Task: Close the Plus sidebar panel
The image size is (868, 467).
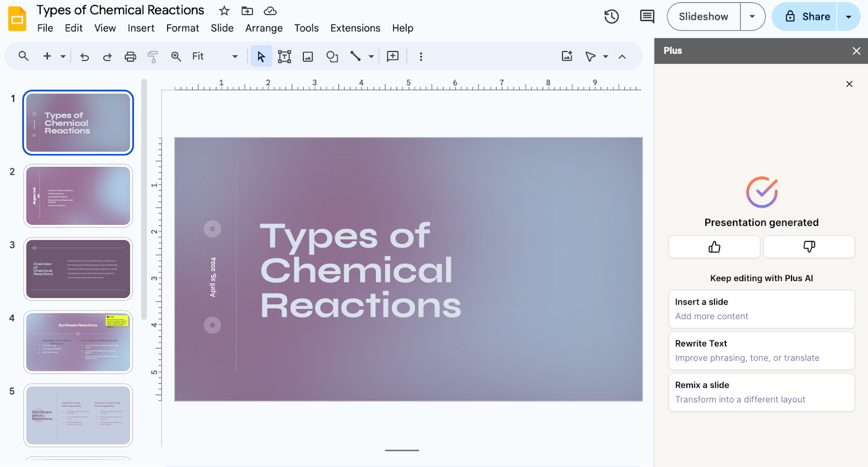Action: [x=856, y=51]
